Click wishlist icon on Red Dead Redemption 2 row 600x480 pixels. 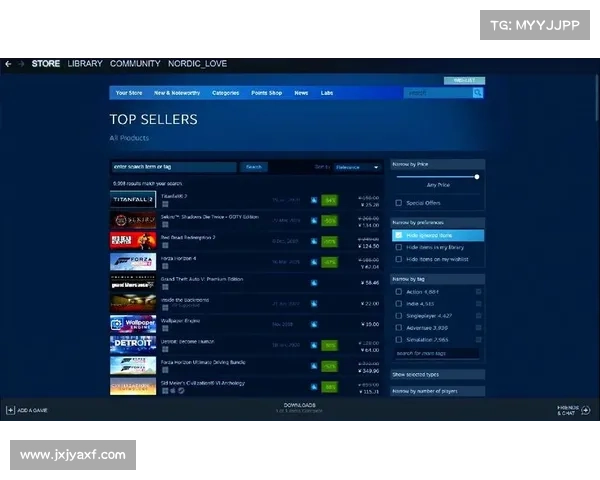point(314,242)
